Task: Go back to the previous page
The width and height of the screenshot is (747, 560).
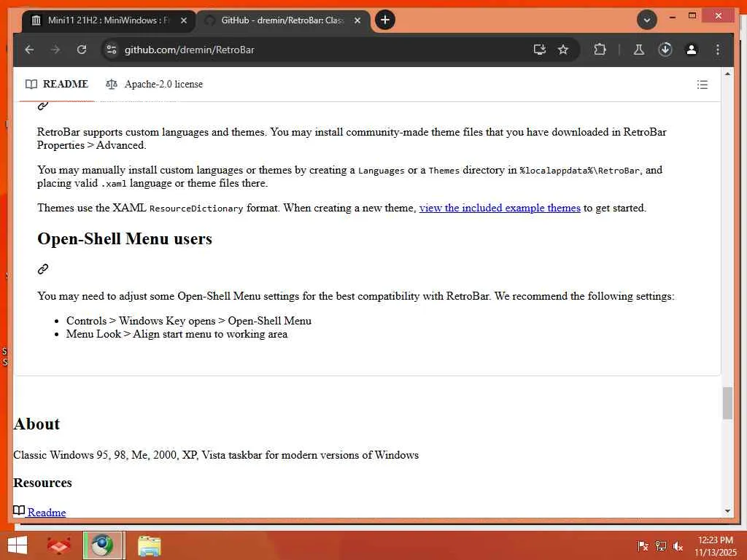Action: pos(29,50)
